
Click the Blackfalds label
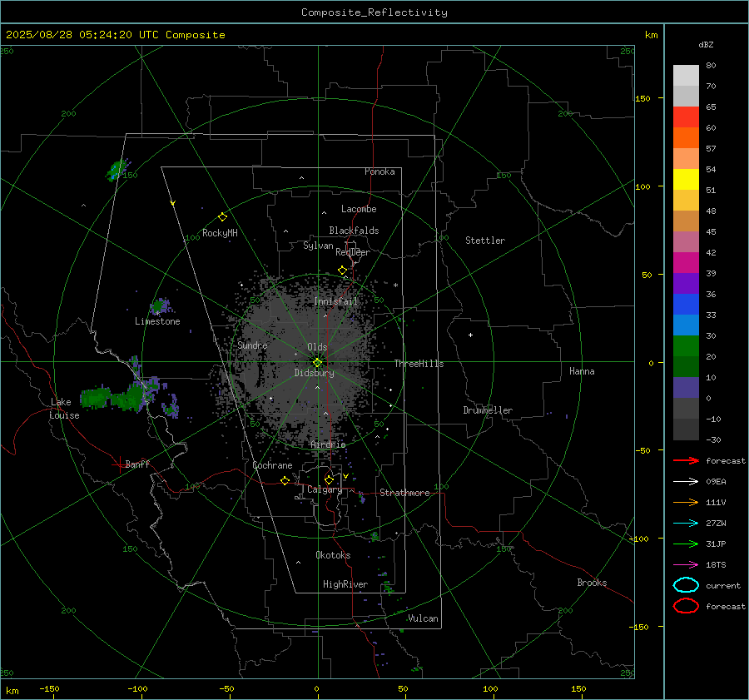coord(354,231)
